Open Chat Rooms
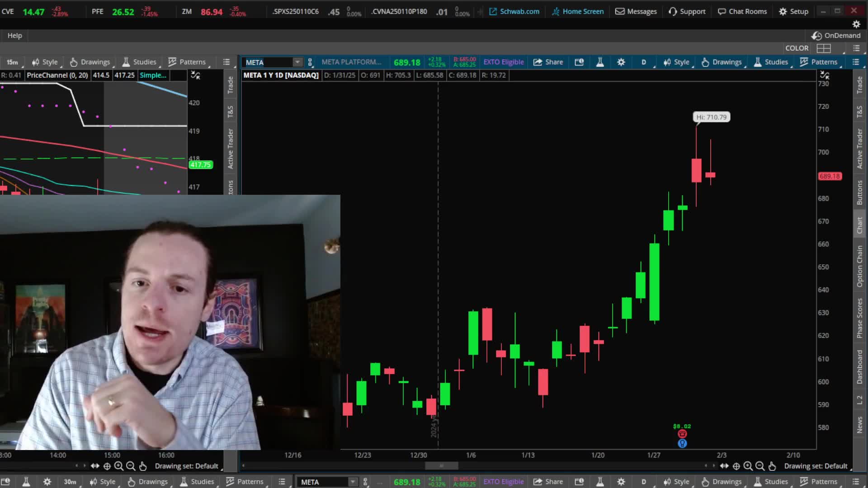Image resolution: width=868 pixels, height=488 pixels. pos(742,11)
